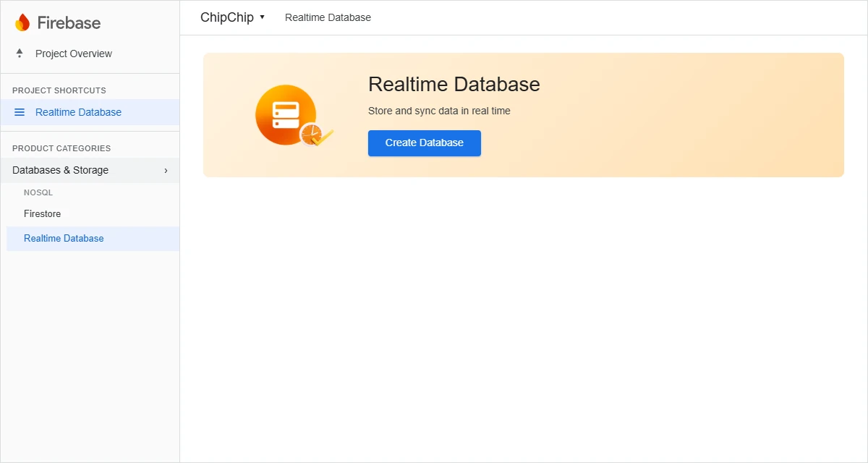
Task: Click the Firebase flame logo icon
Action: [22, 22]
